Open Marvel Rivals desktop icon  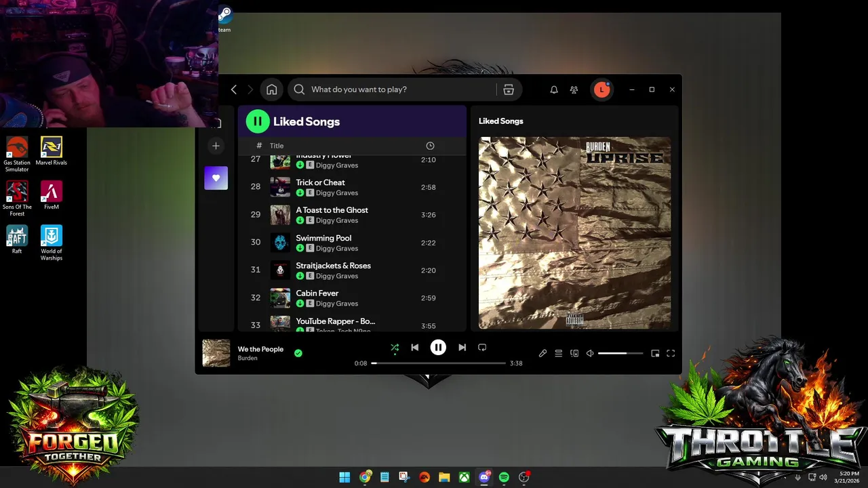click(52, 151)
